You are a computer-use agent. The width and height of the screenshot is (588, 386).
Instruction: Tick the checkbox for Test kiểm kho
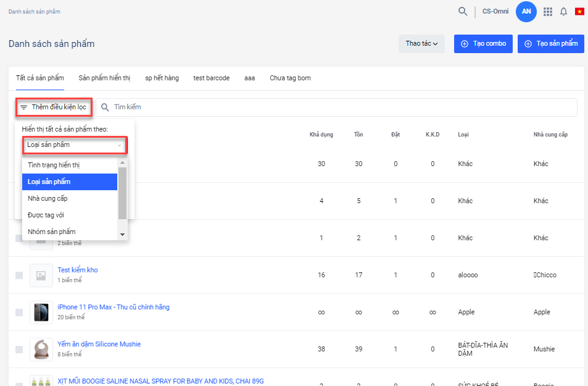(x=19, y=275)
